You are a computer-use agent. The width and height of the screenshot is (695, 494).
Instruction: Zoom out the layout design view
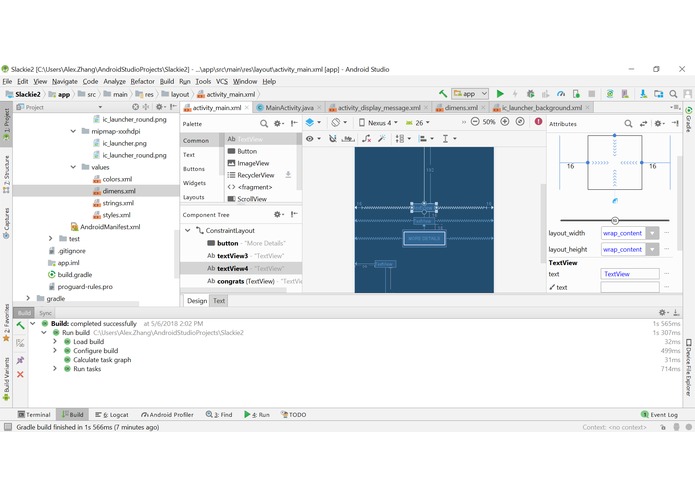[x=475, y=121]
